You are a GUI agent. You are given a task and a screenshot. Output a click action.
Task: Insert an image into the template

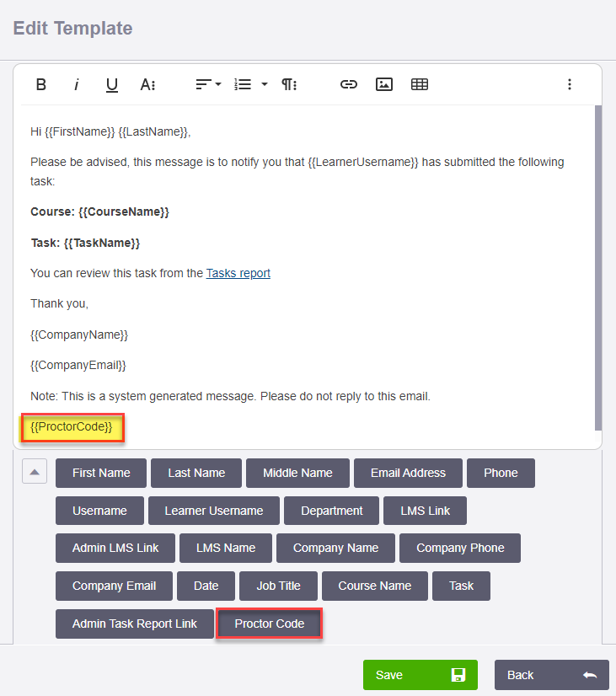click(384, 84)
